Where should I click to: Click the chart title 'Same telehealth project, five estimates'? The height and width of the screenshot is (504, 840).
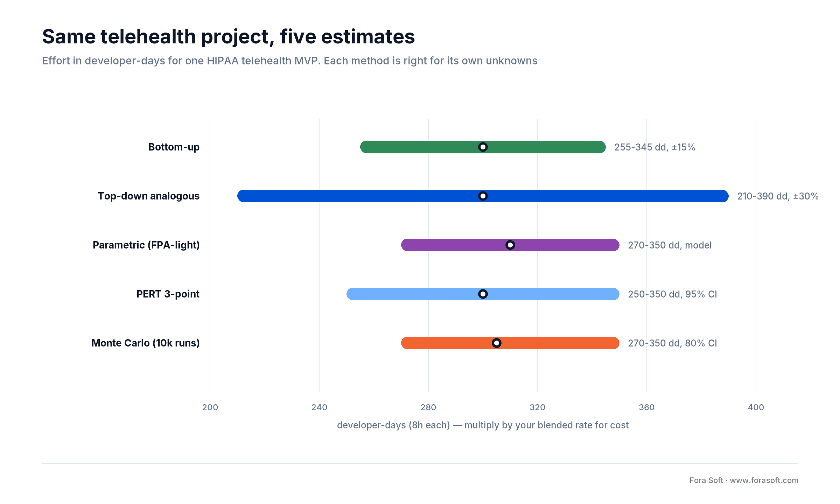click(228, 36)
